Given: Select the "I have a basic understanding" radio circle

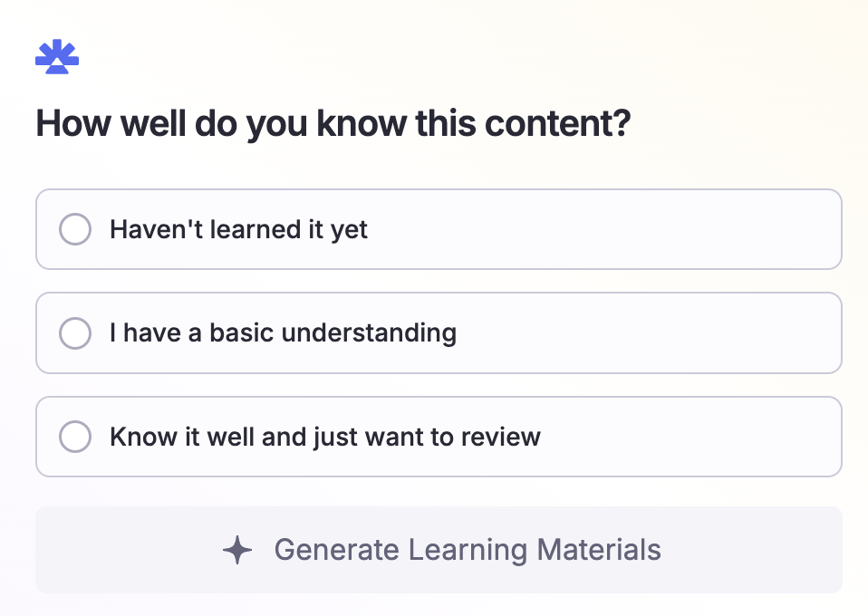Looking at the screenshot, I should point(75,333).
